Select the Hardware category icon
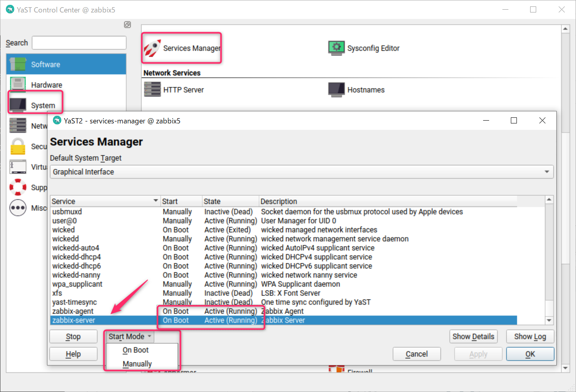Screen dimensions: 576x392 18,85
